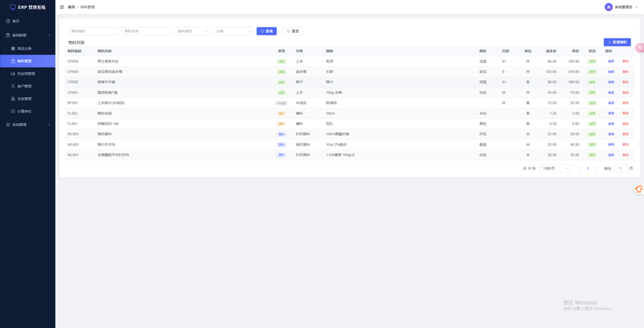Image resolution: width=644 pixels, height=328 pixels.
Task: Select page number 1 in pagination
Action: pos(588,169)
